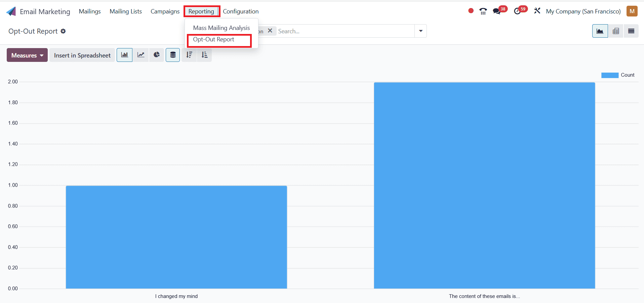Remove the active search filter facet
Viewport: 644px width, 303px height.
point(270,31)
